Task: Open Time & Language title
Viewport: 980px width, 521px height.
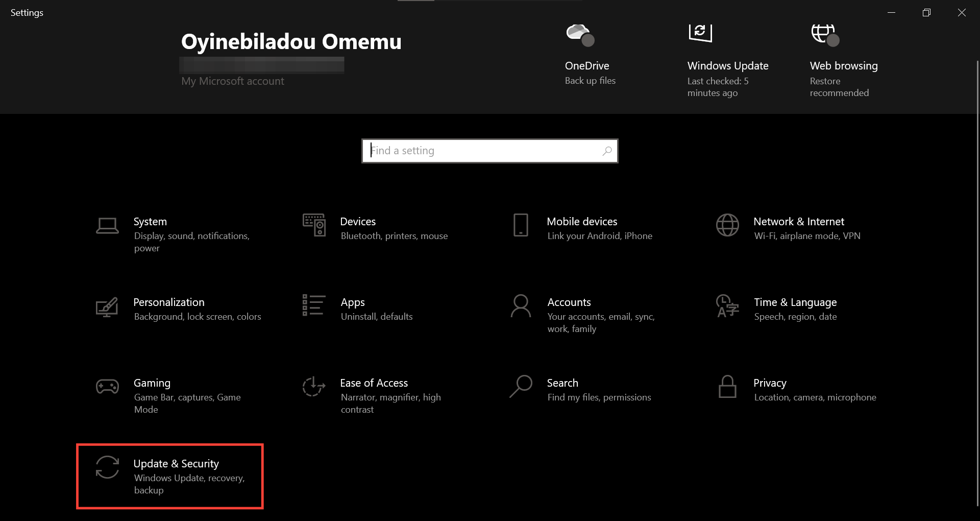Action: (795, 302)
